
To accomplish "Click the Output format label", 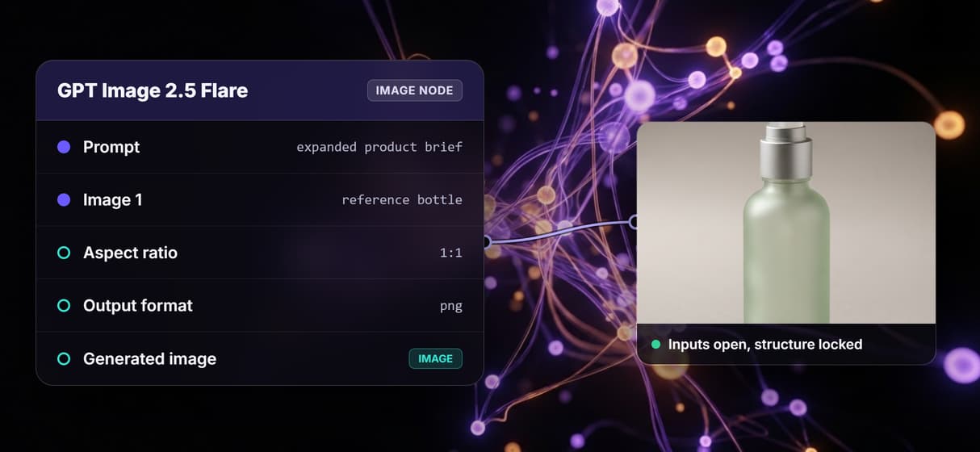I will coord(138,306).
